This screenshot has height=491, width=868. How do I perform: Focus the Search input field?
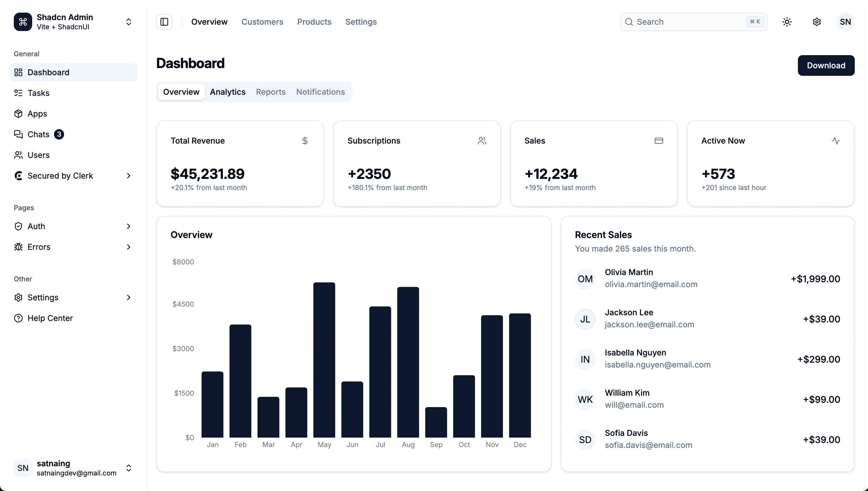coord(694,22)
